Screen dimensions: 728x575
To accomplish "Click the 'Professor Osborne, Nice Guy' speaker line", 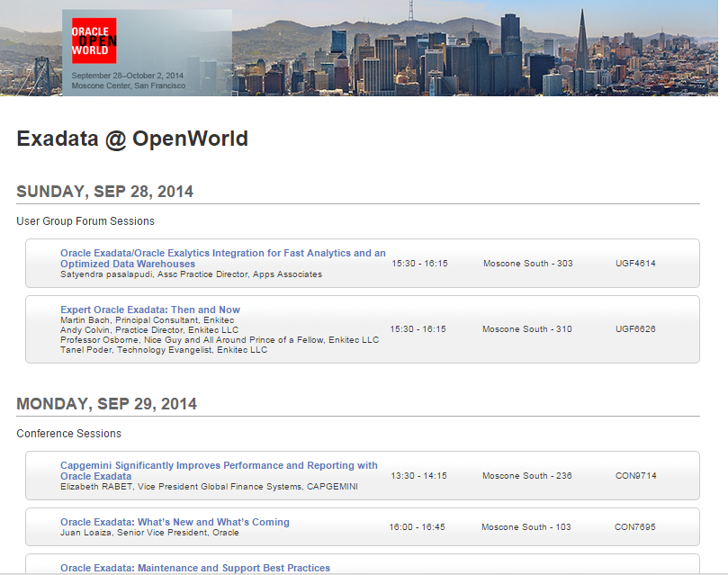I will pyautogui.click(x=220, y=340).
